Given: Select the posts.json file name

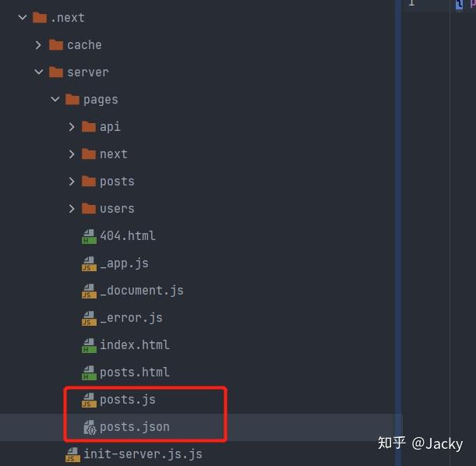Looking at the screenshot, I should (x=135, y=428).
